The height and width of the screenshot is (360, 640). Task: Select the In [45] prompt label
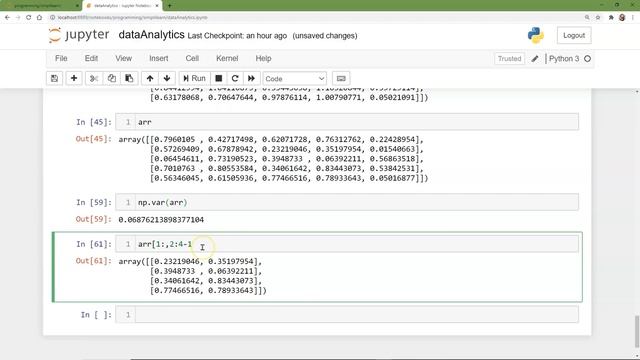pyautogui.click(x=94, y=122)
